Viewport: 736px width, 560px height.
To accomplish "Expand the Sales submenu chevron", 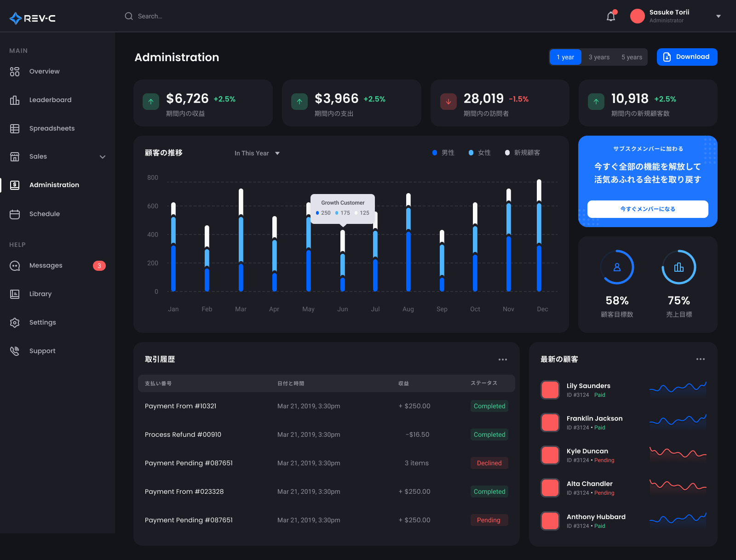I will (103, 157).
